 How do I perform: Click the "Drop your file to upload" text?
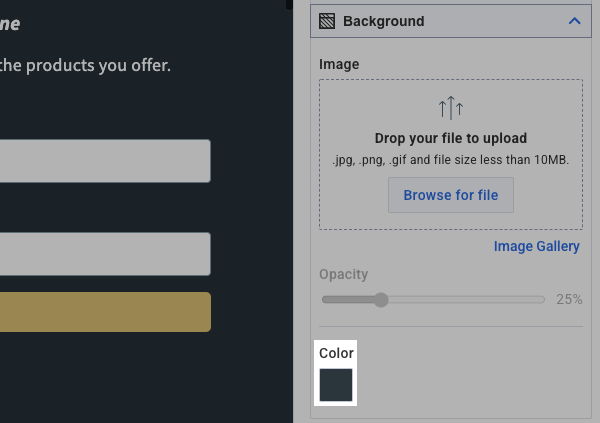(450, 138)
